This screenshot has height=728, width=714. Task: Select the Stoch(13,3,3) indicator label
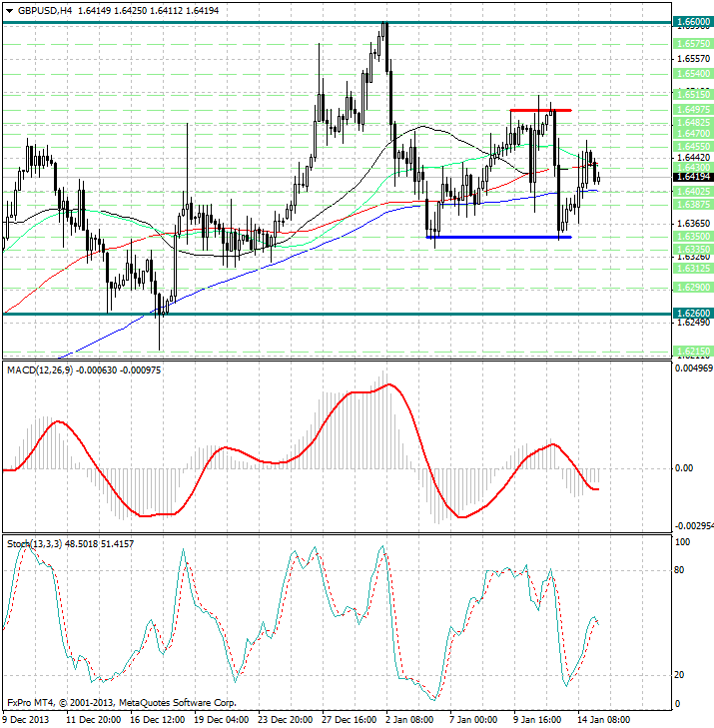pyautogui.click(x=34, y=543)
